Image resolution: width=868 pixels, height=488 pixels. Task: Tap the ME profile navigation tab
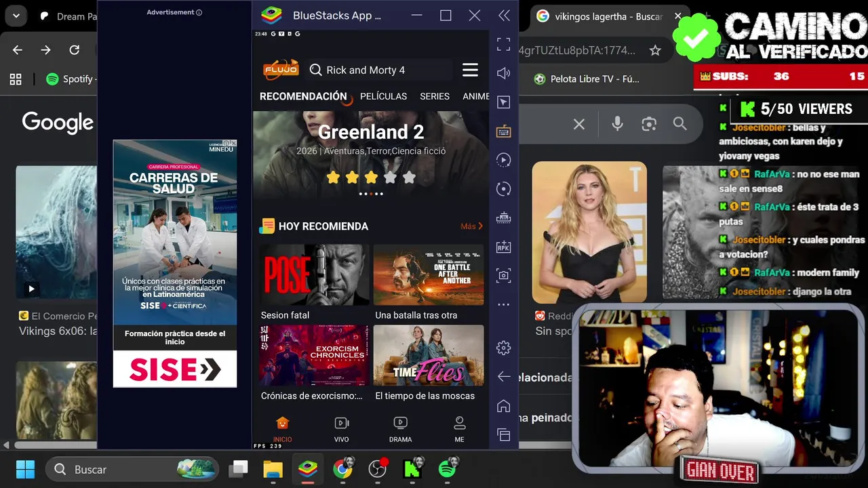click(x=459, y=429)
